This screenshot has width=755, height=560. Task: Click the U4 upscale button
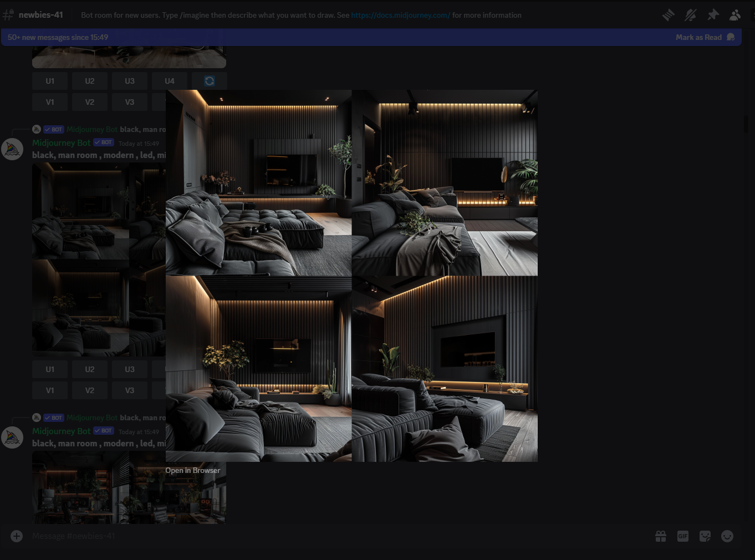pyautogui.click(x=170, y=81)
